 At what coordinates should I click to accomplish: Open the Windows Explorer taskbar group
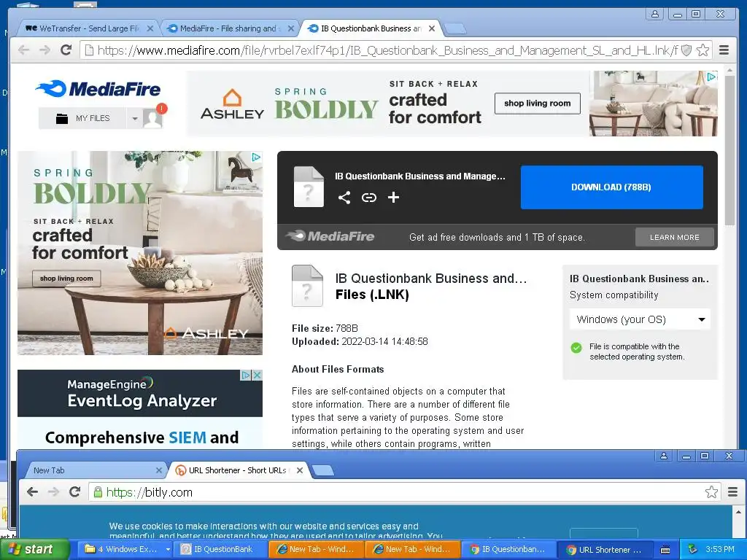point(125,550)
